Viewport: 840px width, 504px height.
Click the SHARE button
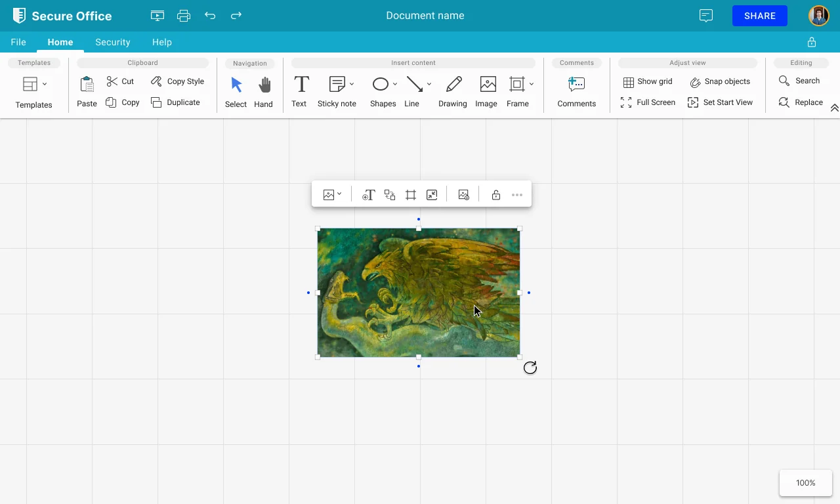click(760, 16)
